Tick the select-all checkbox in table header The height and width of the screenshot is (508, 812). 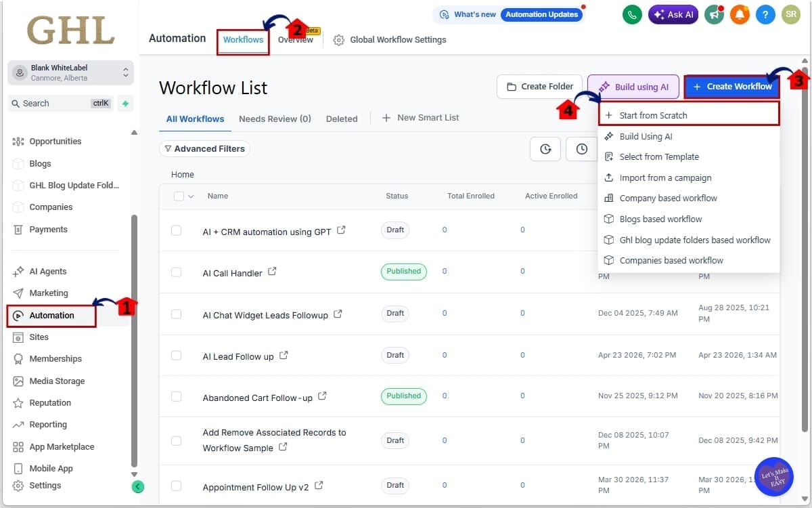[x=179, y=196]
